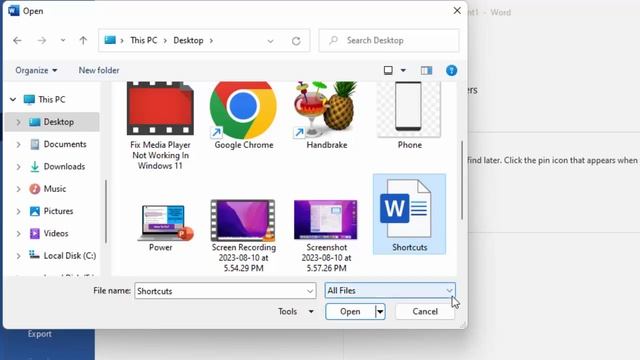This screenshot has width=640, height=360.
Task: Open the Organize menu
Action: click(x=36, y=70)
